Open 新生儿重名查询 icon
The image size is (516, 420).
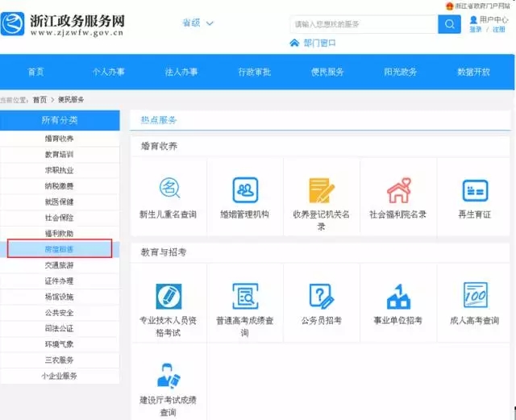[x=169, y=188]
